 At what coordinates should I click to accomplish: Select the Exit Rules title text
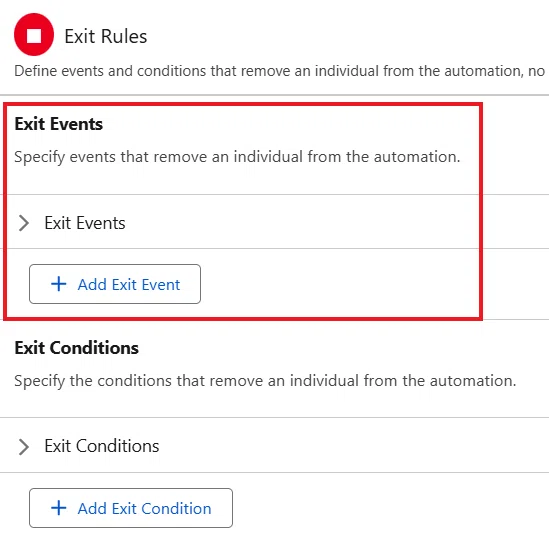106,36
